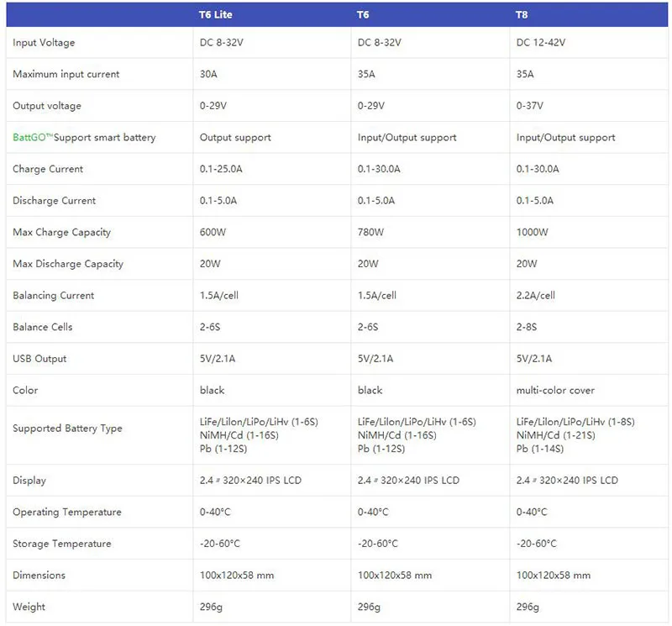
Task: Select the Dimensions row label
Action: click(x=39, y=576)
